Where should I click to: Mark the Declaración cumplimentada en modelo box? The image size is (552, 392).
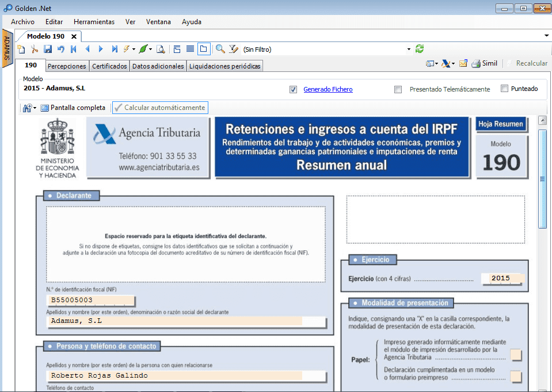point(516,376)
